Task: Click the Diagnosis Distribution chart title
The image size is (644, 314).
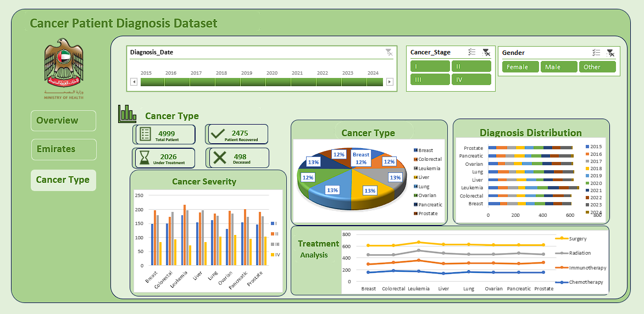Action: [531, 133]
